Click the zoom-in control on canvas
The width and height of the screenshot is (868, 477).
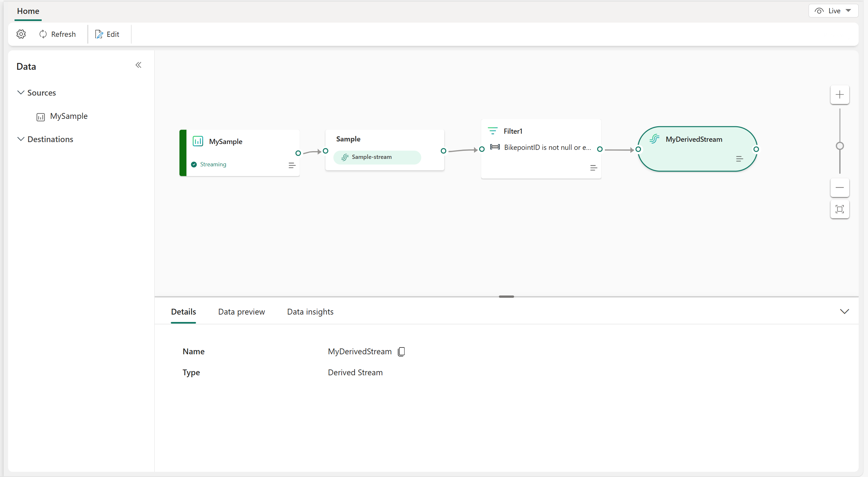tap(840, 94)
